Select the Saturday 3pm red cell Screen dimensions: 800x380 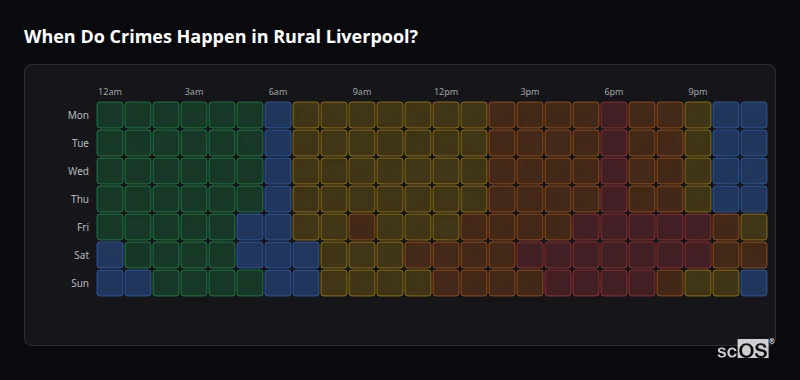(x=530, y=255)
